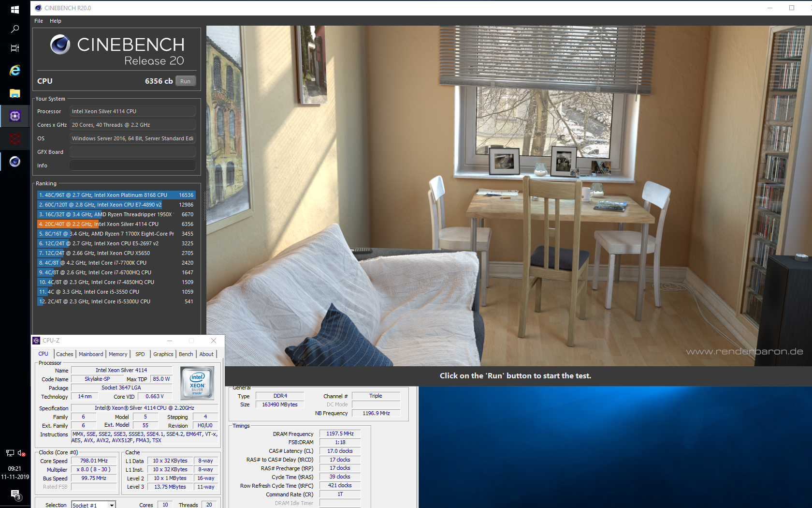
Task: Open the muted volume tray icon
Action: click(21, 453)
